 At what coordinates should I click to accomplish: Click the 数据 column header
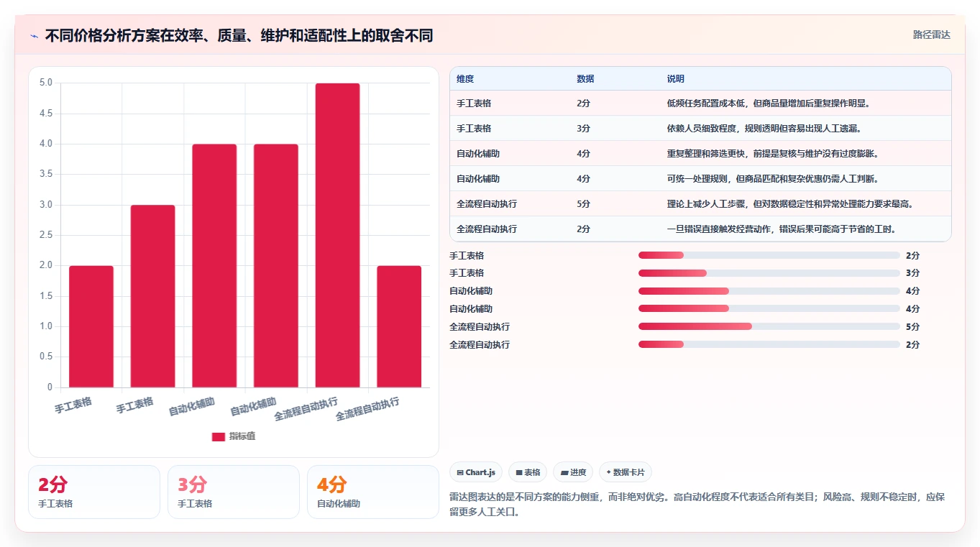585,79
